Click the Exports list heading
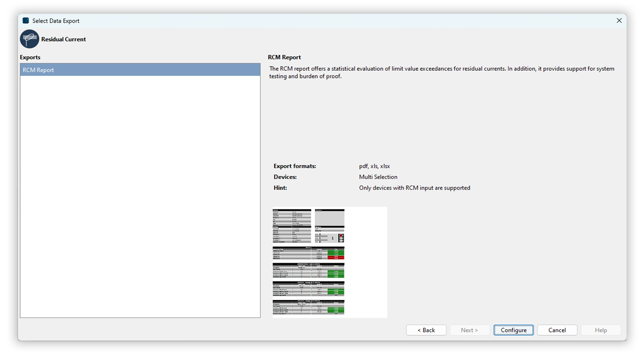Image resolution: width=644 pixels, height=355 pixels. 30,57
